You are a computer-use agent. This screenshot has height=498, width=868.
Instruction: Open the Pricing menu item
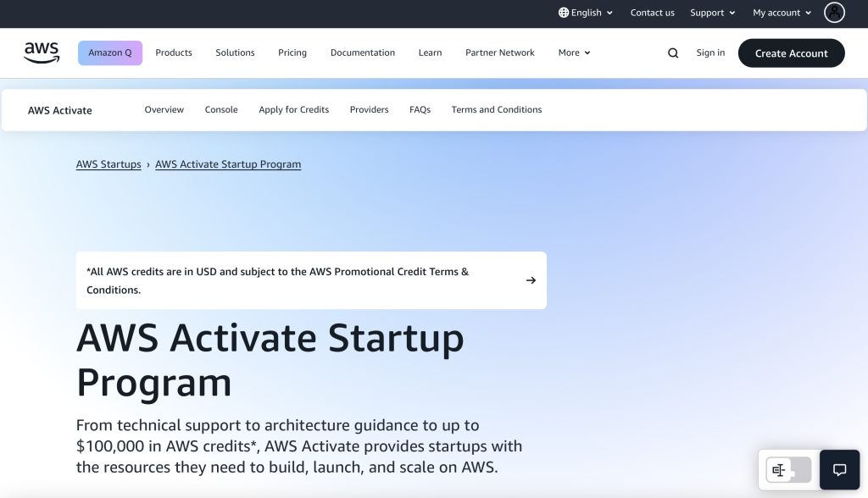click(292, 53)
